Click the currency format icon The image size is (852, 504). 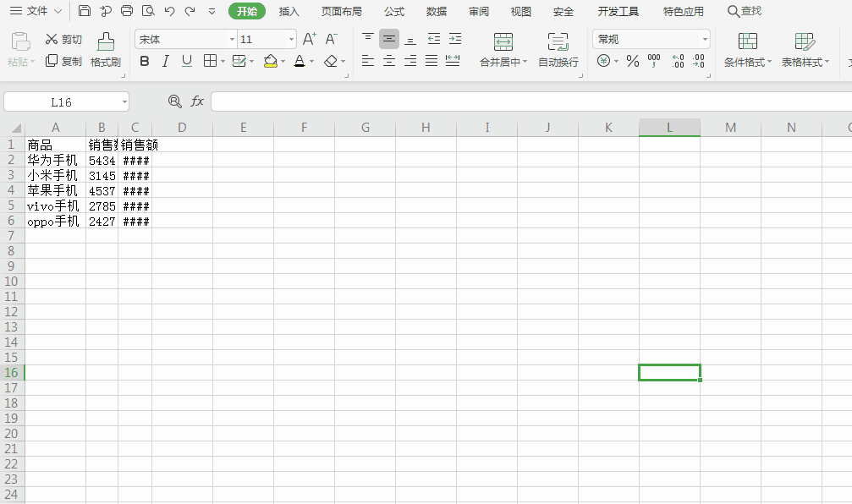click(x=604, y=61)
